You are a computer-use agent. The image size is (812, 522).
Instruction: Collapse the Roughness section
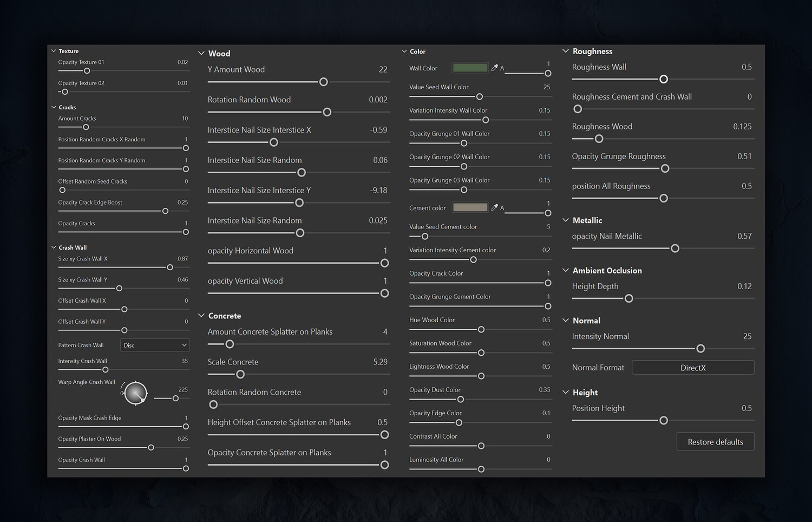tap(566, 51)
